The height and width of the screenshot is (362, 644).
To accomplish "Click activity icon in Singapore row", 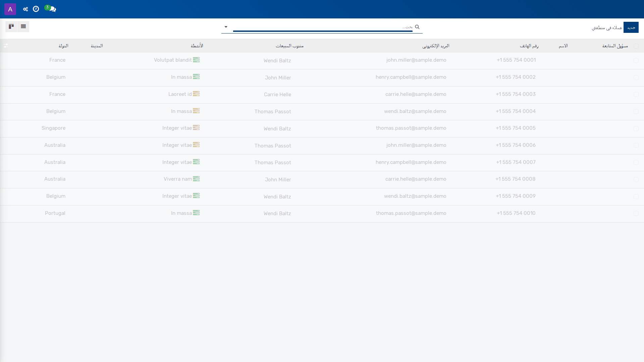I will click(x=196, y=128).
